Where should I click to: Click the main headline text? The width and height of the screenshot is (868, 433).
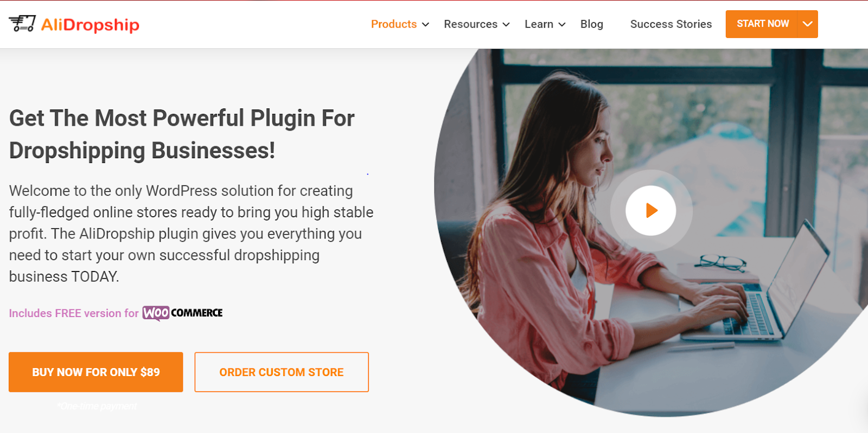[182, 134]
